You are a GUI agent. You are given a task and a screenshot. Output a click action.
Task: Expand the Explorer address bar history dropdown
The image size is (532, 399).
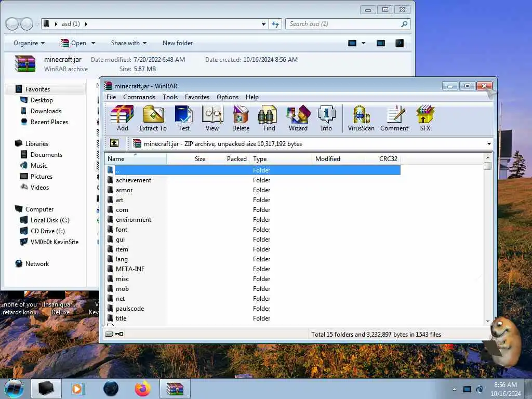(263, 24)
